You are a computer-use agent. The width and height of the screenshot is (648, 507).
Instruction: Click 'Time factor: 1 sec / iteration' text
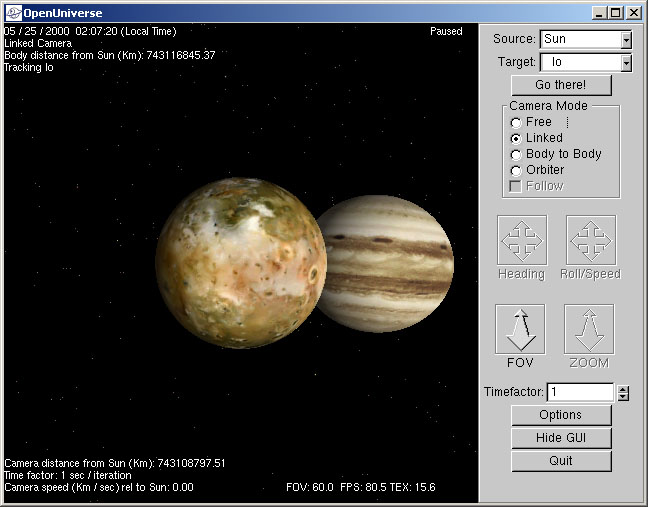(x=67, y=475)
